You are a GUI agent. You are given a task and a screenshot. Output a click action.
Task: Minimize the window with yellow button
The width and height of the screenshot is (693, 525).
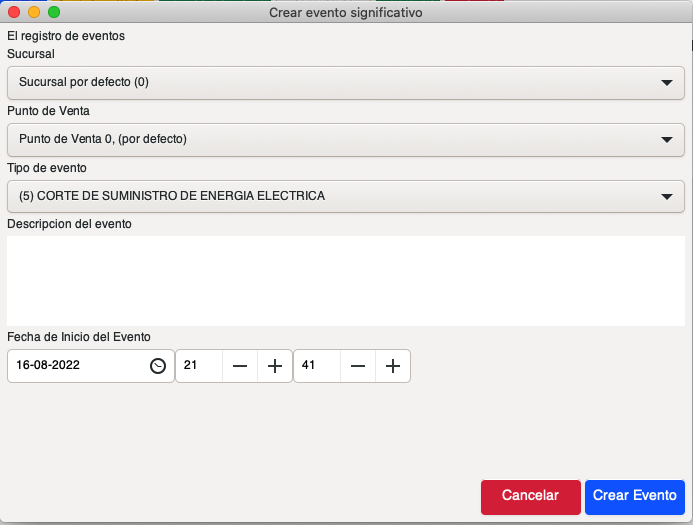pyautogui.click(x=34, y=13)
